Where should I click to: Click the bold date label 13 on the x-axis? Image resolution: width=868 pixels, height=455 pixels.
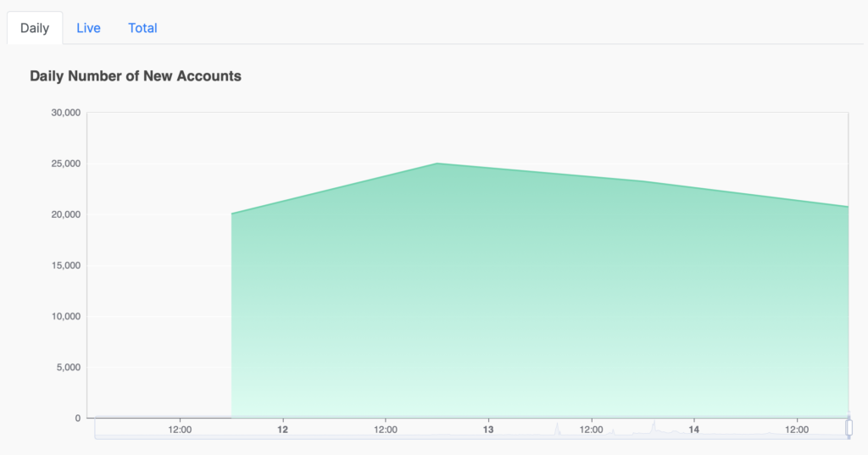click(488, 430)
